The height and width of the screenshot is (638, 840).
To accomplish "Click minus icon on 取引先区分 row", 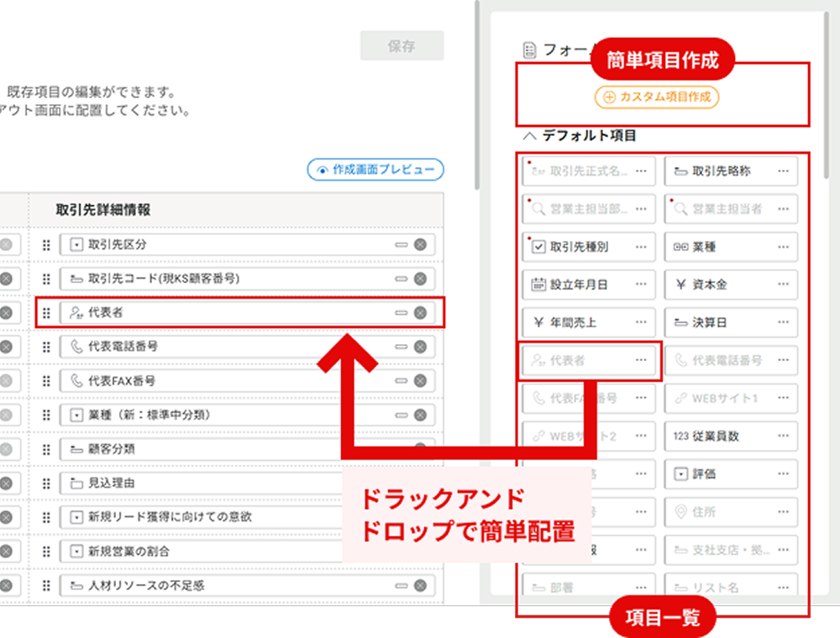I will pyautogui.click(x=402, y=244).
